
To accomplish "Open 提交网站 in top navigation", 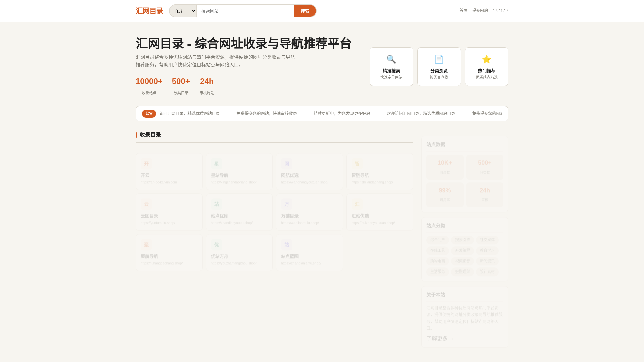I will pos(480,11).
